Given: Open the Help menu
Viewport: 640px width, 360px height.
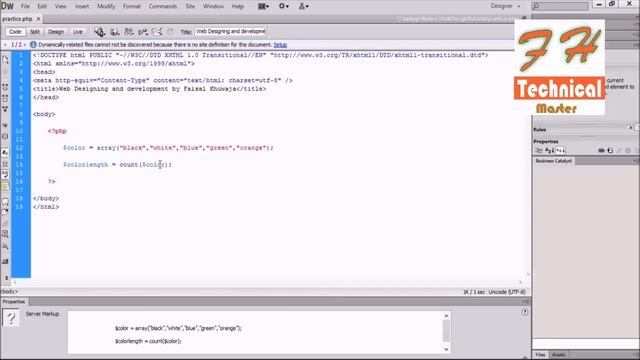Looking at the screenshot, I should (x=238, y=6).
